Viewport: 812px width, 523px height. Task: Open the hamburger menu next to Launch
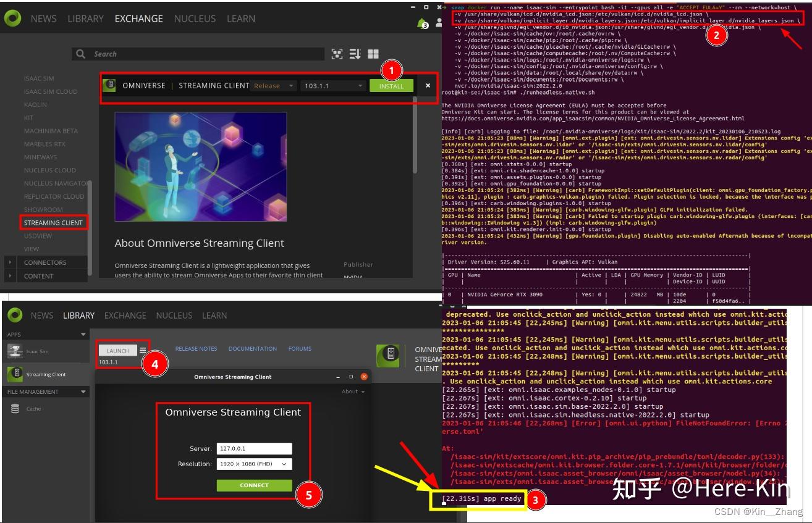[142, 349]
